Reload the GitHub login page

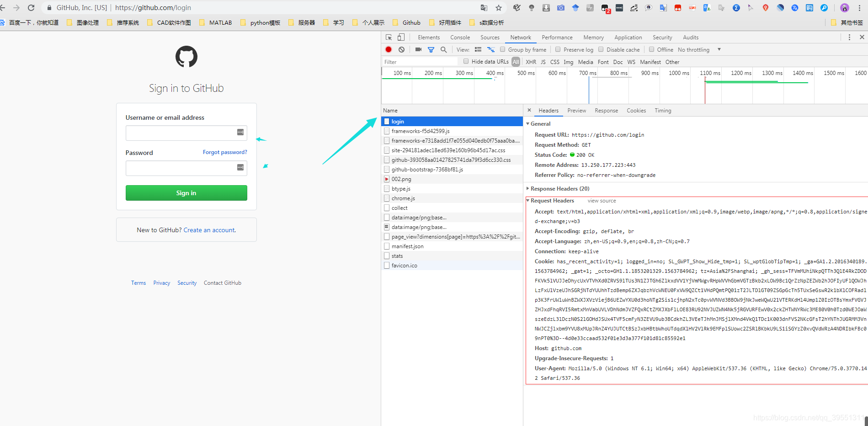coord(31,8)
